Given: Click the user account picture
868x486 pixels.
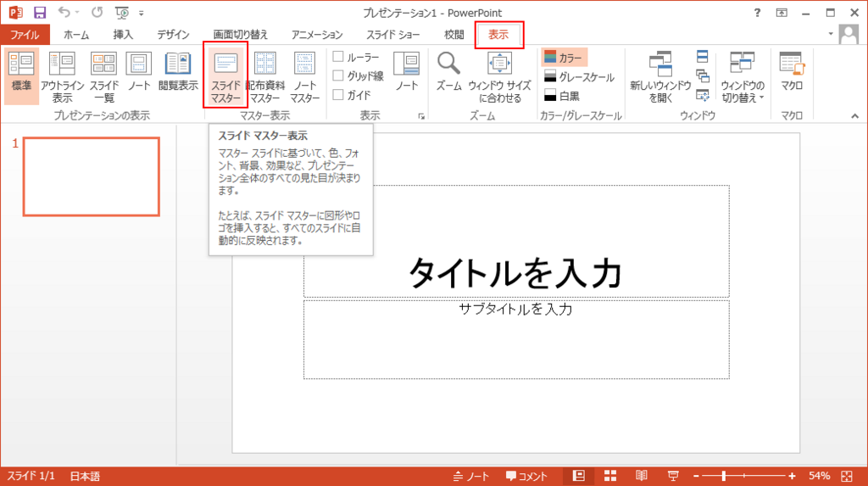Looking at the screenshot, I should (849, 35).
